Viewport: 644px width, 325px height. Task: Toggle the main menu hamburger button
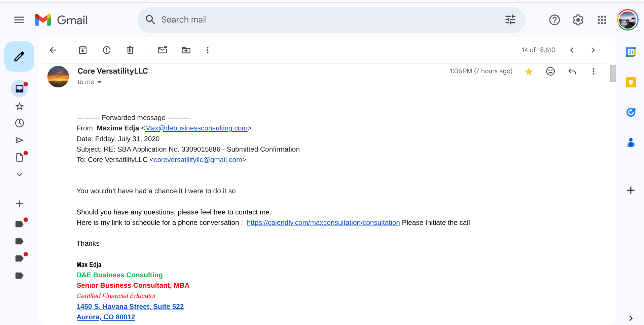tap(19, 20)
